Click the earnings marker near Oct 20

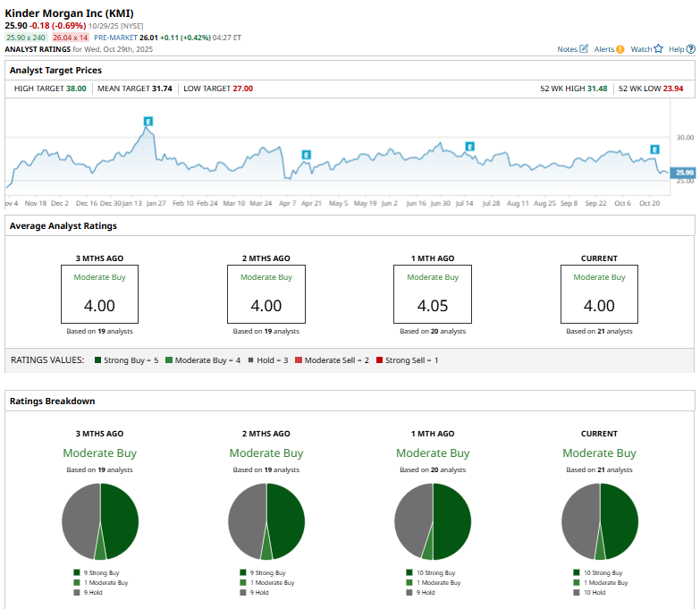coord(654,149)
